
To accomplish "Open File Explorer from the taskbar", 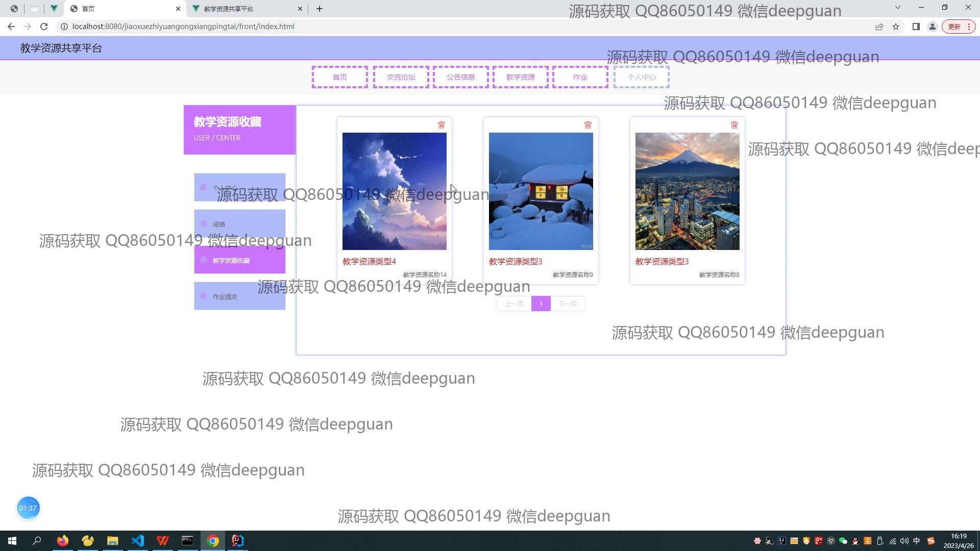I will pos(113,541).
